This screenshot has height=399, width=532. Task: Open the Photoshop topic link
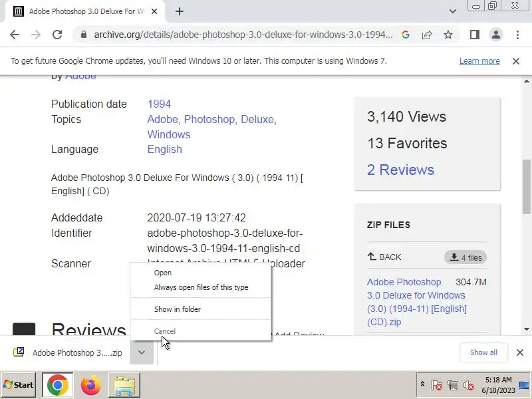coord(209,120)
